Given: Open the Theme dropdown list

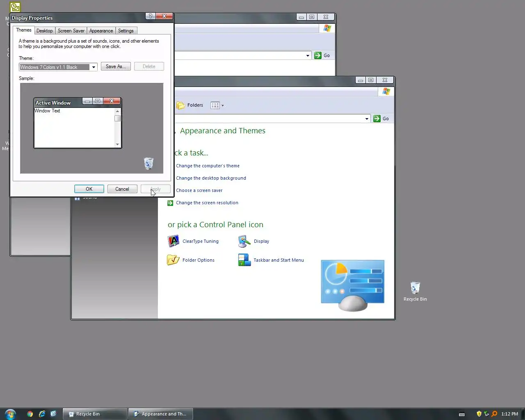Looking at the screenshot, I should (94, 67).
